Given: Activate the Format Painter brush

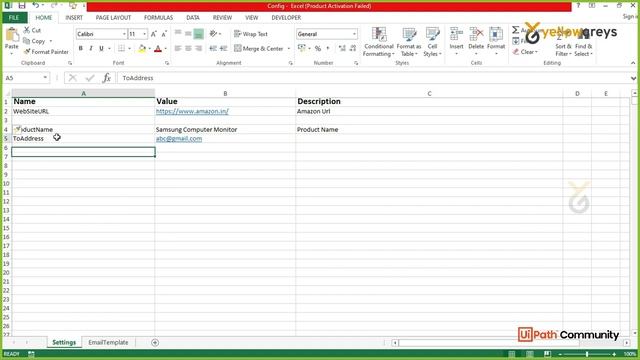Looking at the screenshot, I should click(x=46, y=52).
